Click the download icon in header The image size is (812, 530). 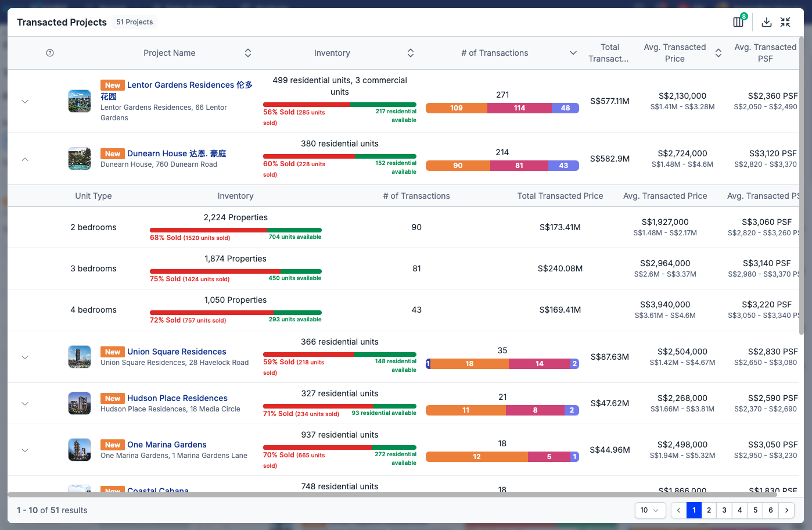point(767,22)
